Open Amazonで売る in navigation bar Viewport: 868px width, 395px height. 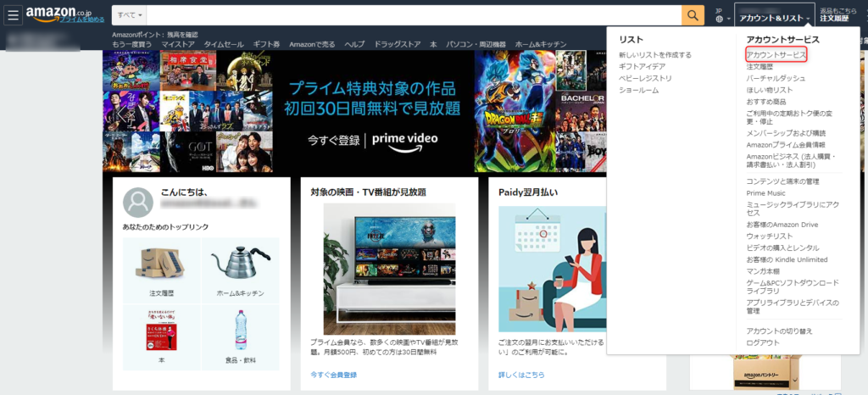[x=312, y=44]
